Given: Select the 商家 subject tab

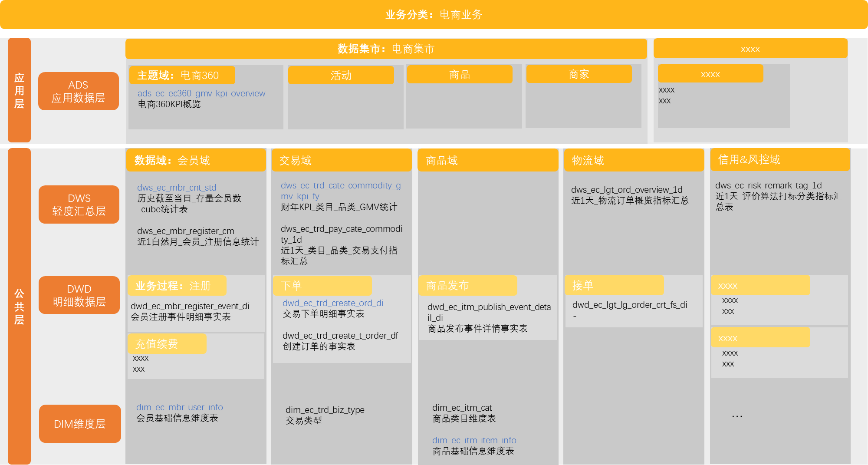Looking at the screenshot, I should pos(579,74).
